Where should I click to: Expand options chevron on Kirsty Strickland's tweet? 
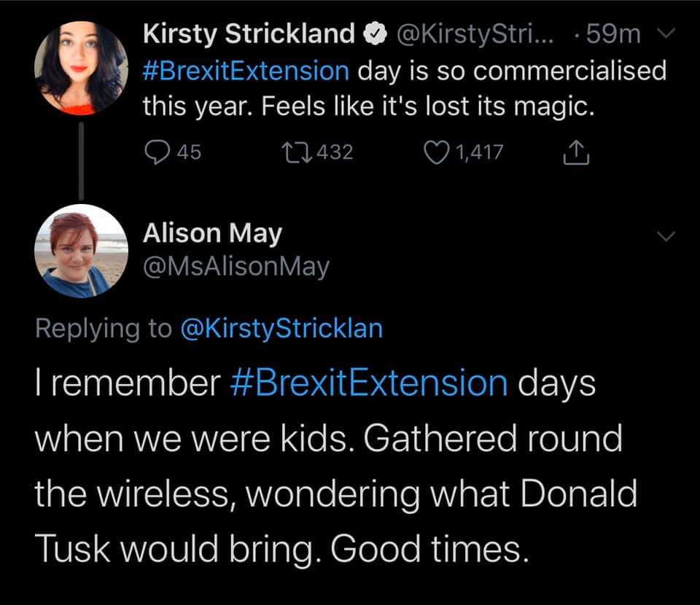(664, 34)
